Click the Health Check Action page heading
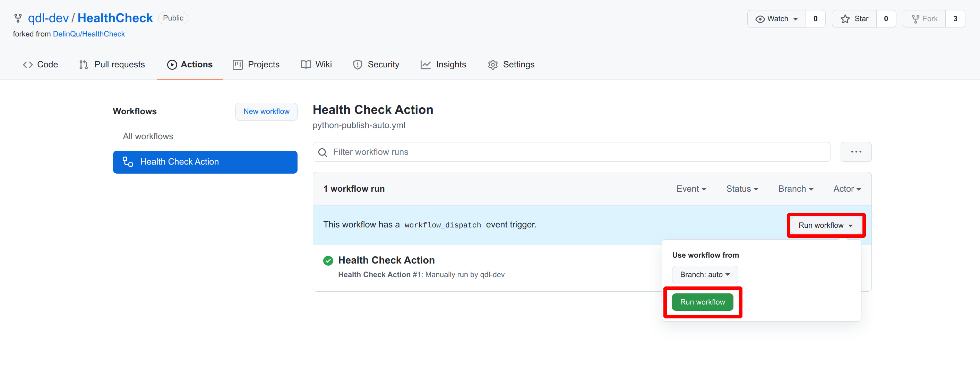 tap(373, 110)
